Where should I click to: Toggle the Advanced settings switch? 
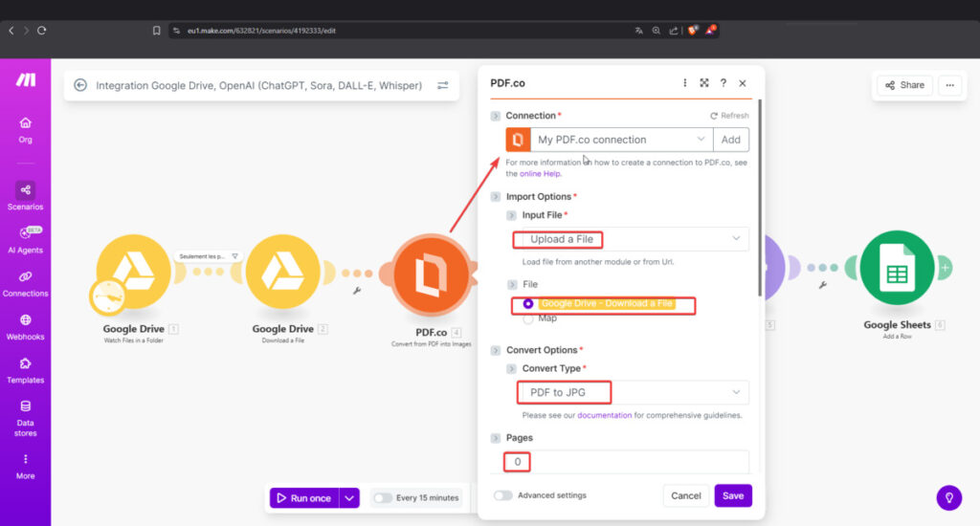pos(502,495)
